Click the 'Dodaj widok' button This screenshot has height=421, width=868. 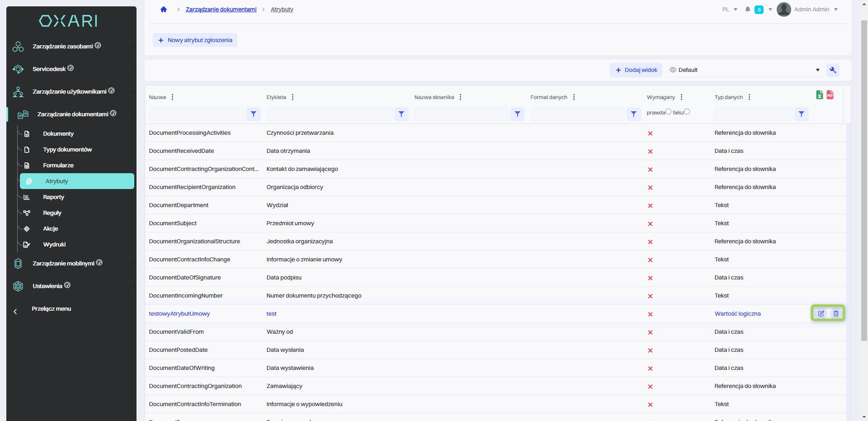pos(636,70)
